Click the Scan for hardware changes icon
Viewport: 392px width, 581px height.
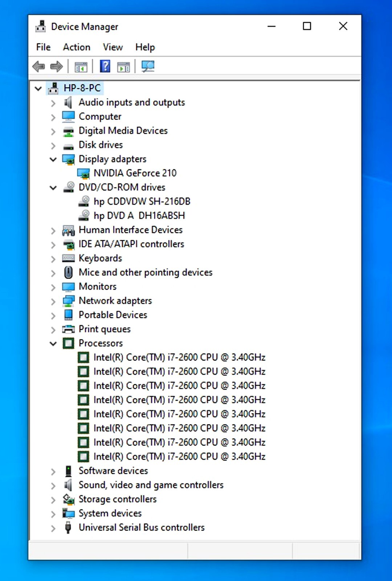click(x=148, y=66)
